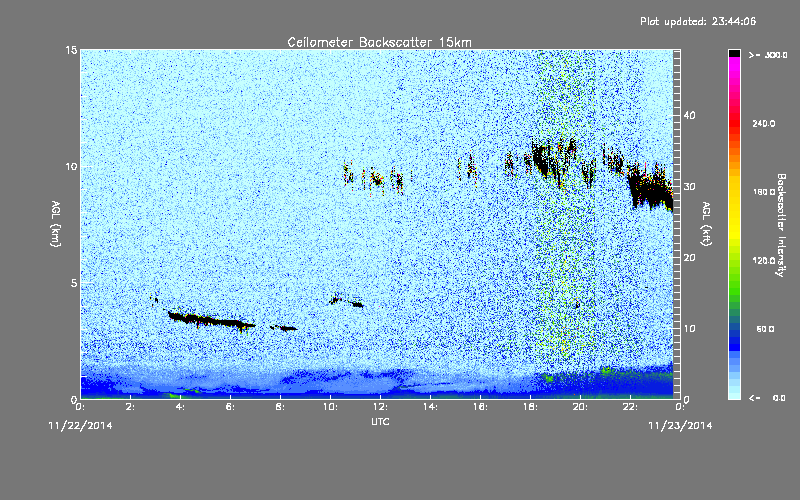This screenshot has width=800, height=500.
Task: Click the '6:' hour tick label
Action: tap(230, 407)
